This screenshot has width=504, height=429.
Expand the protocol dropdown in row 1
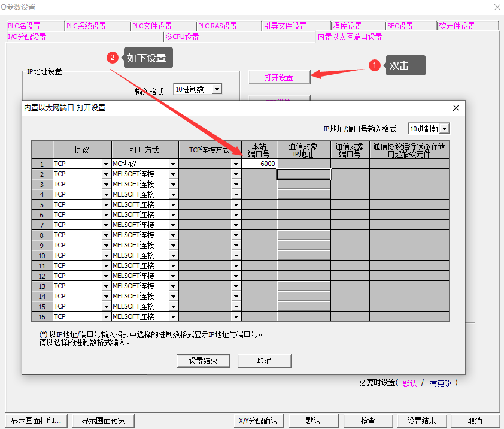click(107, 164)
